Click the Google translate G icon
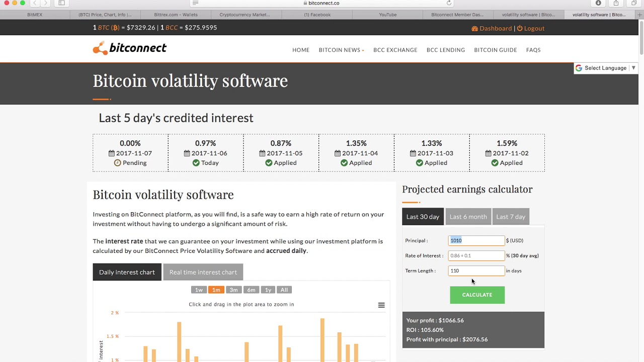The width and height of the screenshot is (644, 362). click(579, 68)
